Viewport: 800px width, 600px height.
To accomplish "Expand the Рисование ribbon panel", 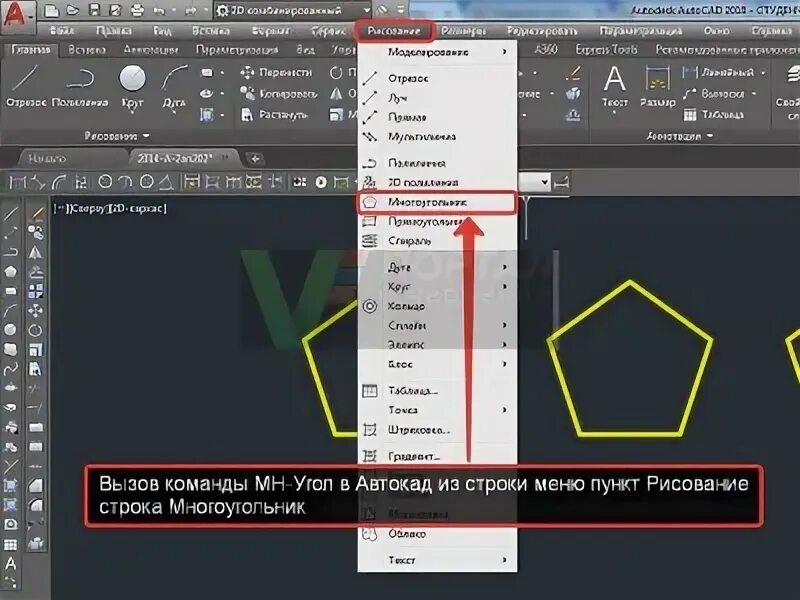I will (x=117, y=136).
